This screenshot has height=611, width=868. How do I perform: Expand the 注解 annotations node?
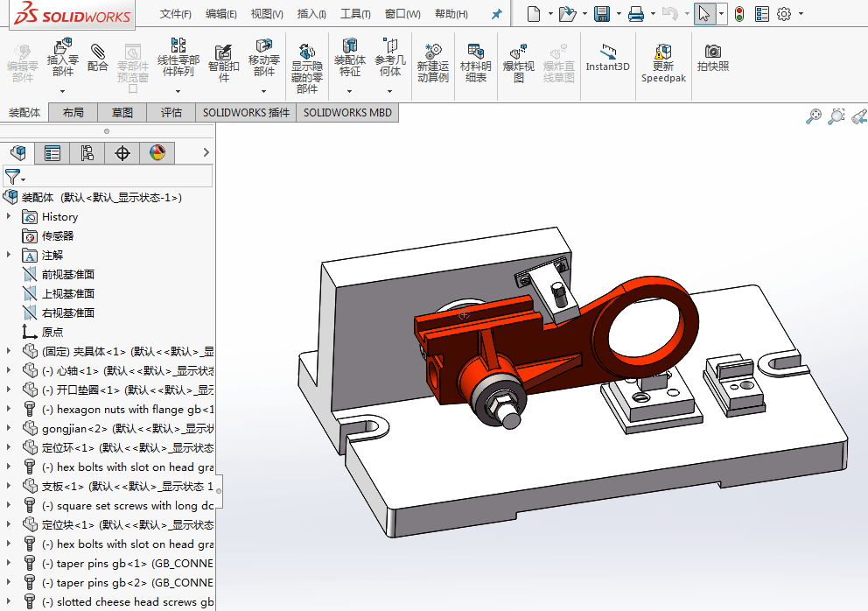coord(9,254)
